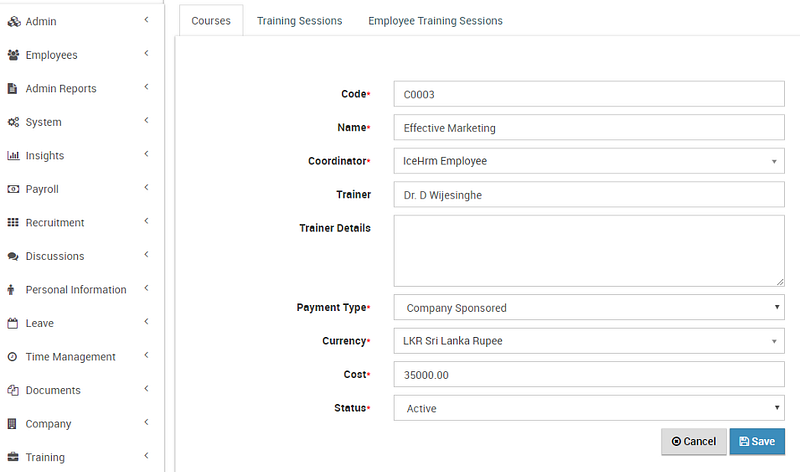Click the Insights chart icon
This screenshot has width=800, height=472.
point(13,156)
